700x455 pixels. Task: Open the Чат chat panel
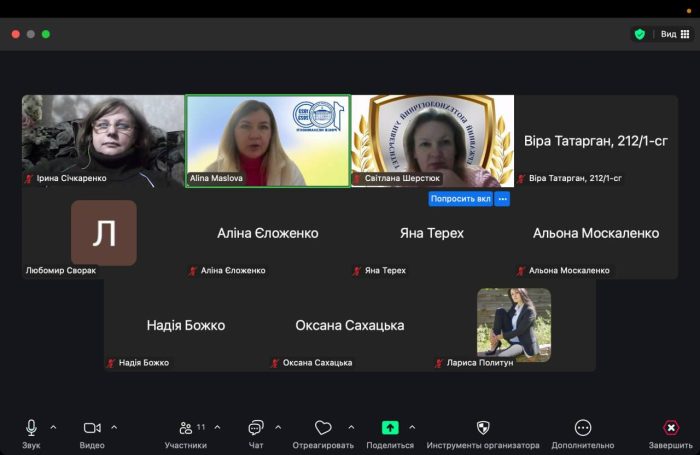[x=256, y=428]
